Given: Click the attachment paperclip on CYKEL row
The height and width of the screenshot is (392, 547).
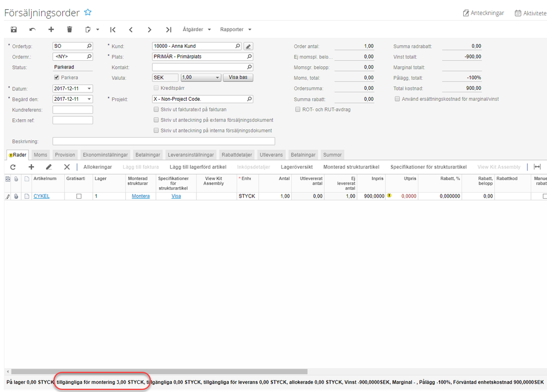Looking at the screenshot, I should (x=16, y=197).
